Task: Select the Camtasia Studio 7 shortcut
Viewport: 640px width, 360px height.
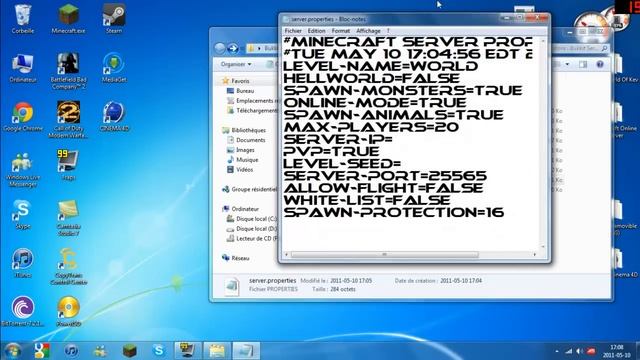Action: tap(68, 218)
